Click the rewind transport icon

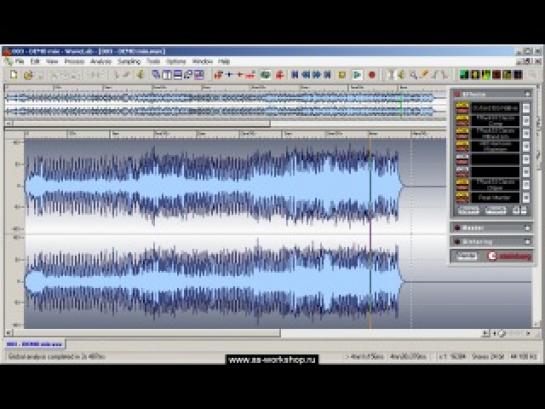[306, 75]
